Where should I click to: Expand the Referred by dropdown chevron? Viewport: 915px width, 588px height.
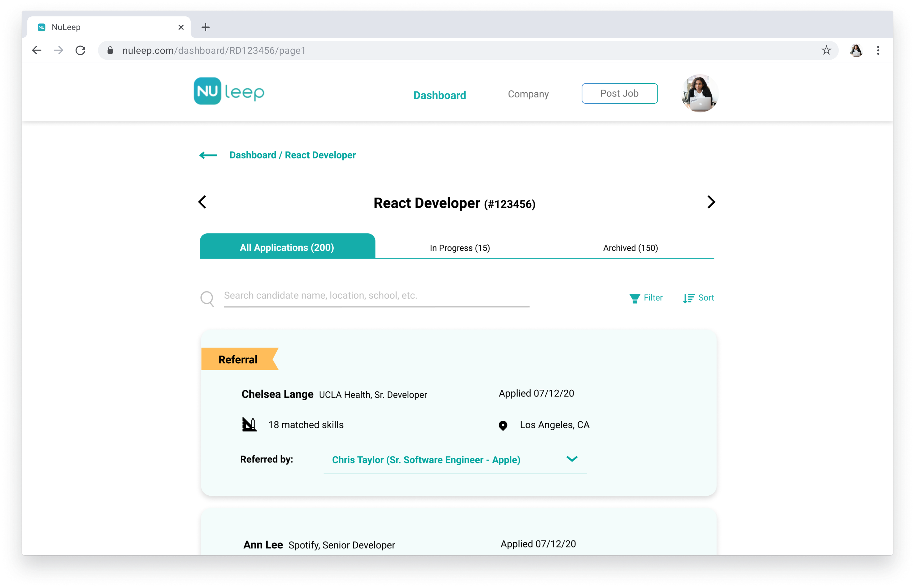click(x=572, y=458)
